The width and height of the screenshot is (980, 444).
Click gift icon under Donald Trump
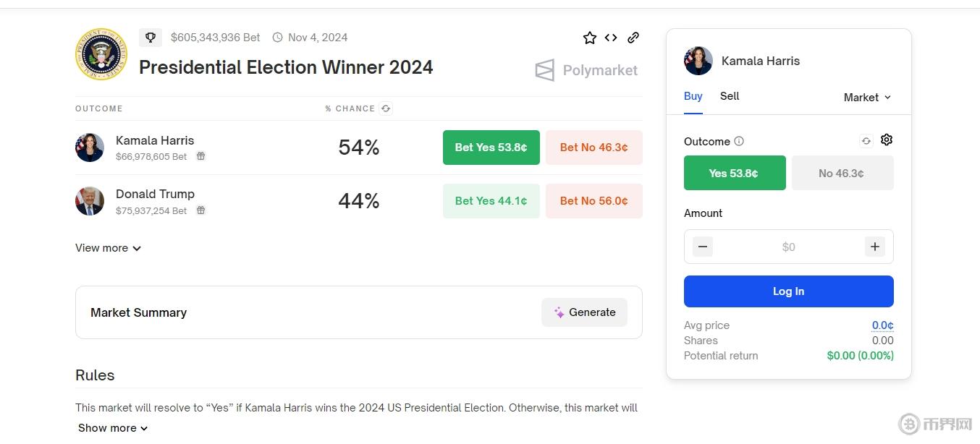coord(201,210)
